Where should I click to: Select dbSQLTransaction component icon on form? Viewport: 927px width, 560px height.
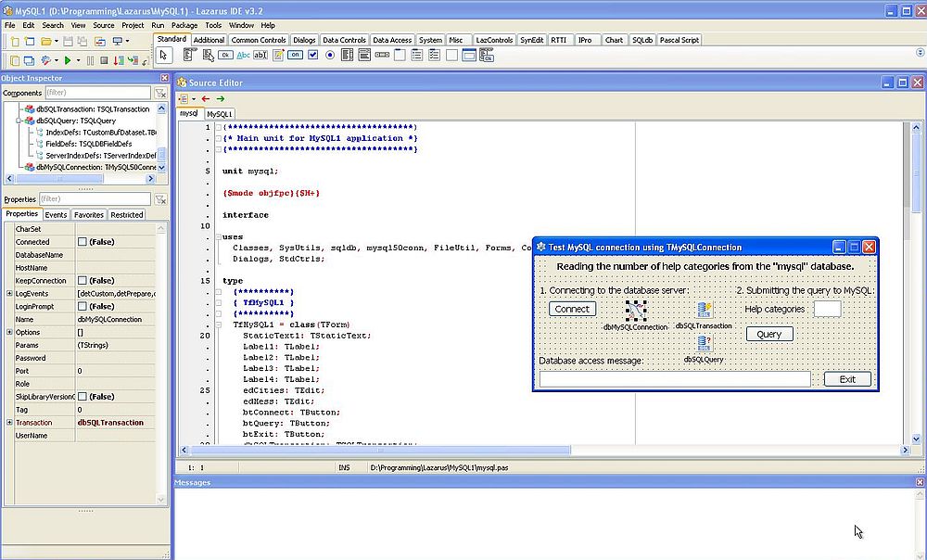click(x=704, y=310)
